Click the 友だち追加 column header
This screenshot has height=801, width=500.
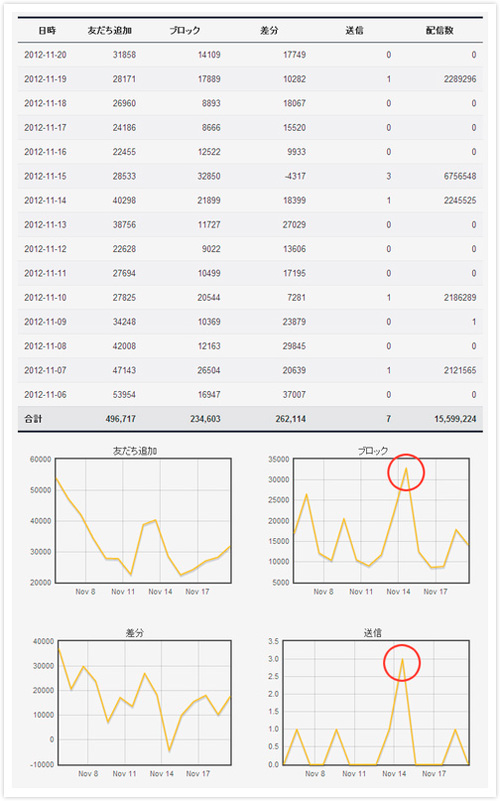(109, 31)
